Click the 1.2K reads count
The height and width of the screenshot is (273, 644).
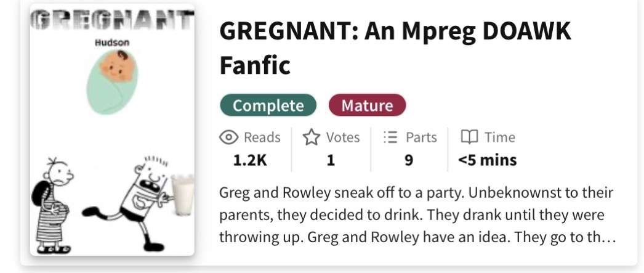point(249,161)
